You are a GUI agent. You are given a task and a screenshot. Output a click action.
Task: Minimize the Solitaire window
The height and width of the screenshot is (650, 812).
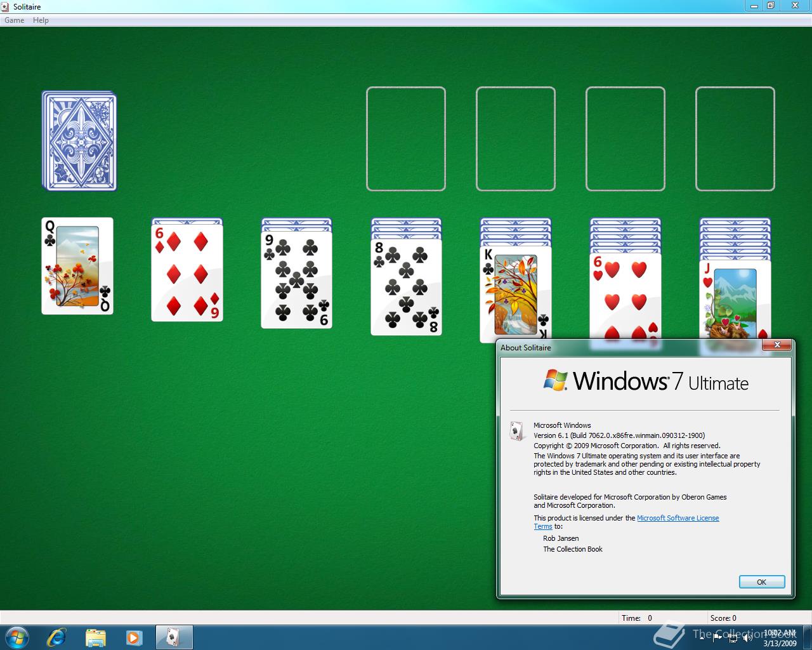pyautogui.click(x=753, y=5)
